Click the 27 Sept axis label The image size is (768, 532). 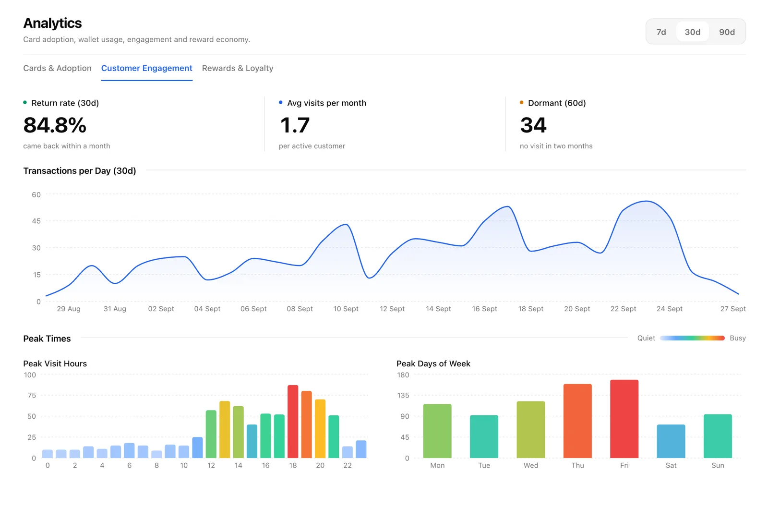coord(733,309)
